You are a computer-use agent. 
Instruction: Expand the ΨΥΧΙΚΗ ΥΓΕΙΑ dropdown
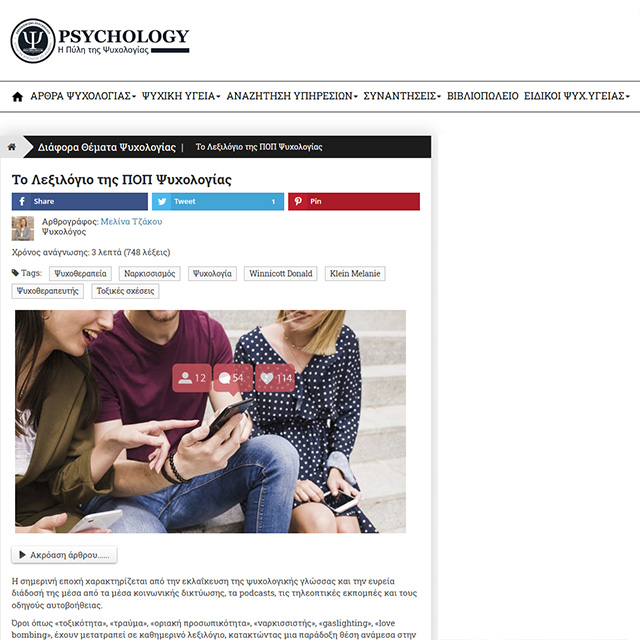click(181, 96)
